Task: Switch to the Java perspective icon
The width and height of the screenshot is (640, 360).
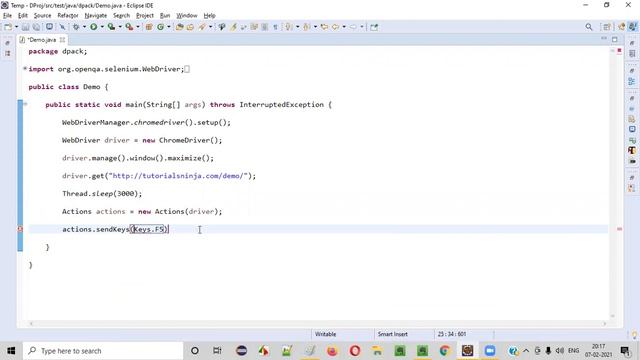Action: coord(632,27)
